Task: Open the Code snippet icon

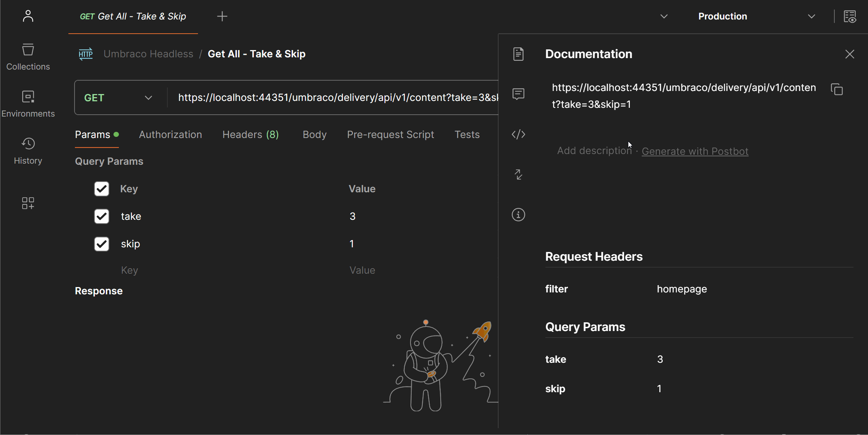Action: point(518,134)
